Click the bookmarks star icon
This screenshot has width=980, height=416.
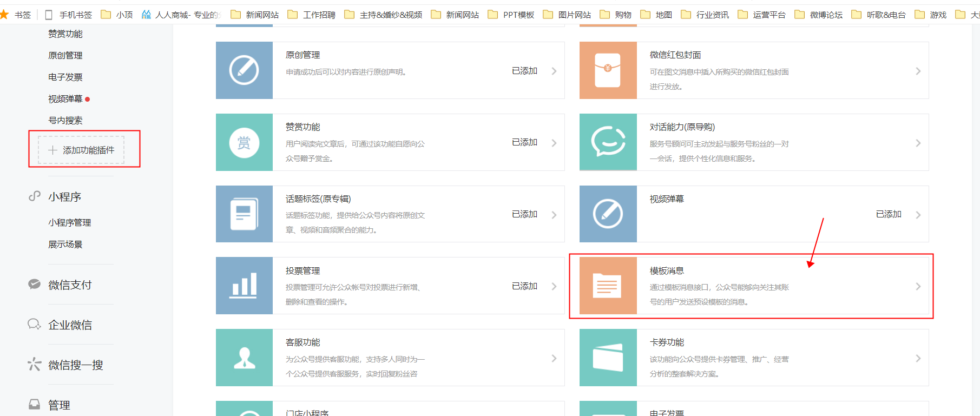[x=4, y=14]
